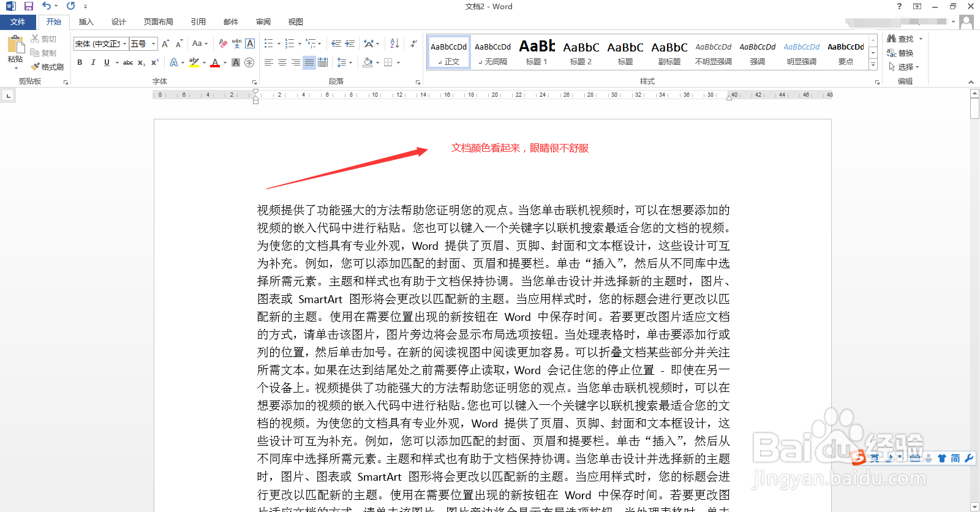Open the Change Case (Aa) dropdown
980x512 pixels.
pos(200,43)
